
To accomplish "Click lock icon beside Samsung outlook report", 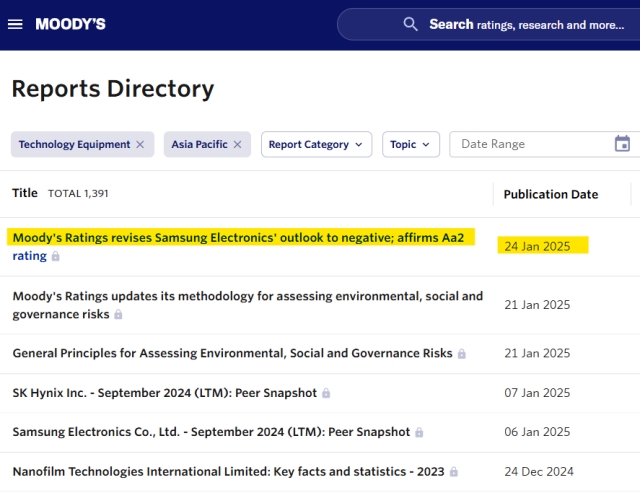I will (56, 257).
